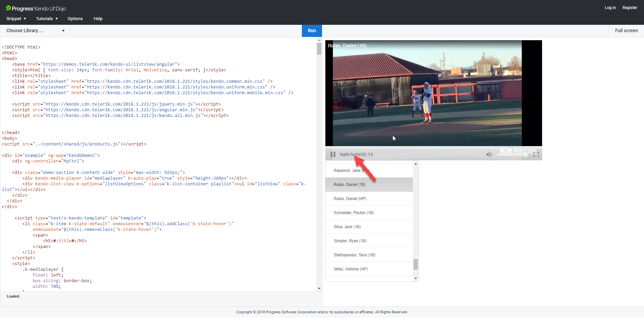Select playlist item Schneider, Peyton (1B)
Screen dimensions: 644x318
coord(369,213)
